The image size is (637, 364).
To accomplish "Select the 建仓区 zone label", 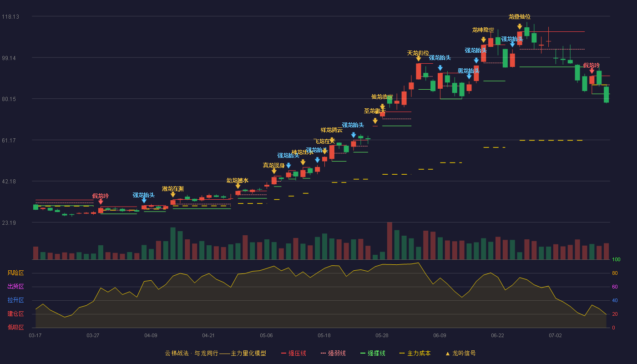I will [x=15, y=314].
